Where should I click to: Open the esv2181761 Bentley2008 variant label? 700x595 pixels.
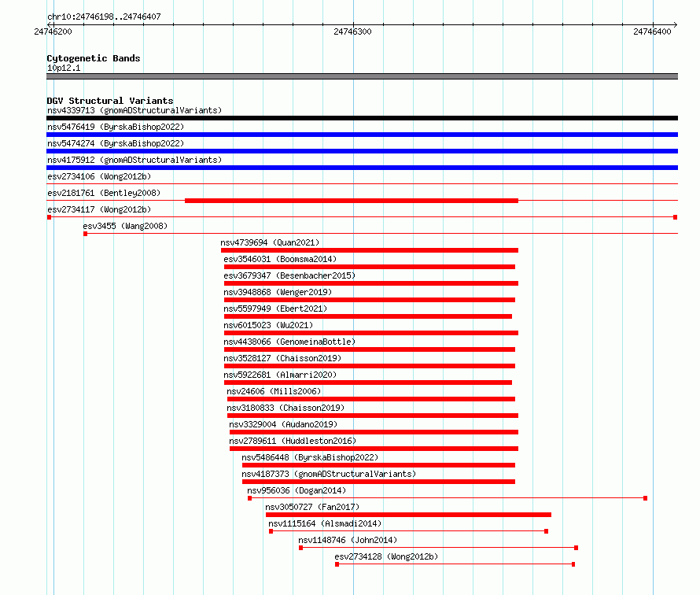click(x=104, y=193)
